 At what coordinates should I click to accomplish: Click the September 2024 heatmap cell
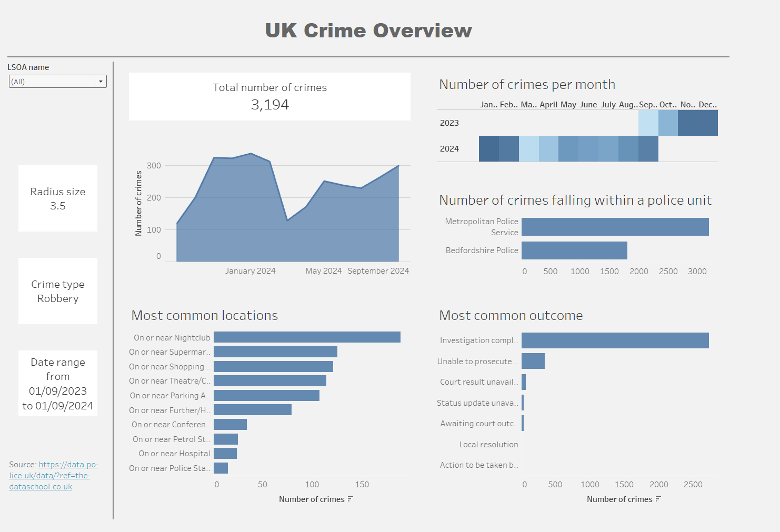(x=648, y=148)
